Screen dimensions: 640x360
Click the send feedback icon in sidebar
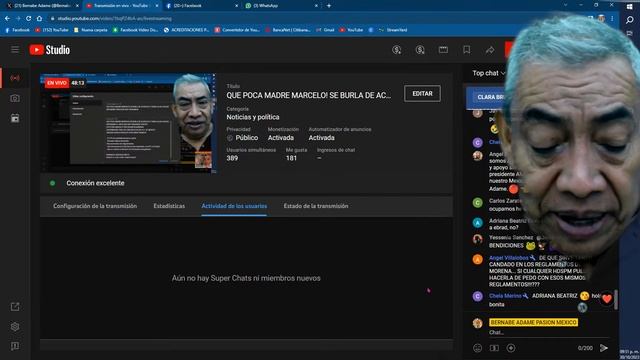pos(15,346)
